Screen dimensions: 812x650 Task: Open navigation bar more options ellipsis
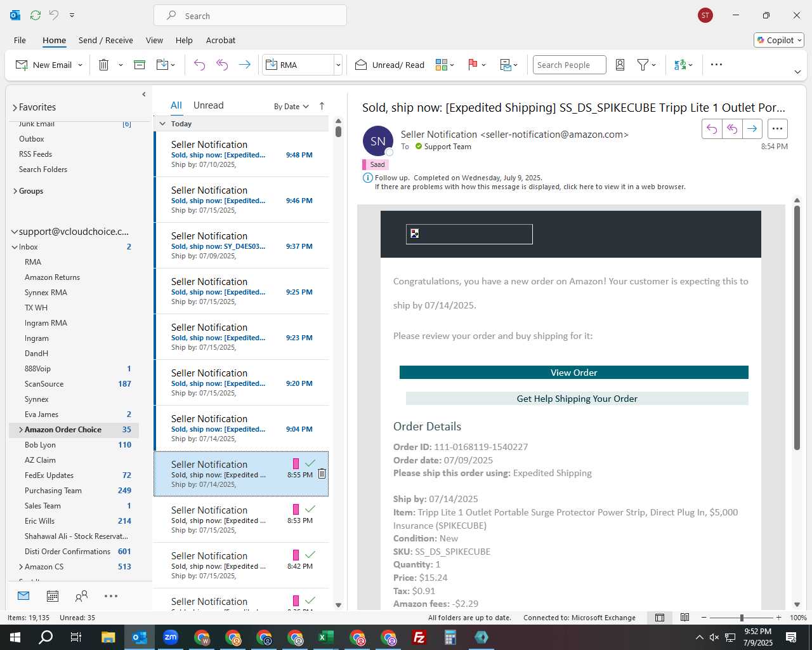[111, 596]
